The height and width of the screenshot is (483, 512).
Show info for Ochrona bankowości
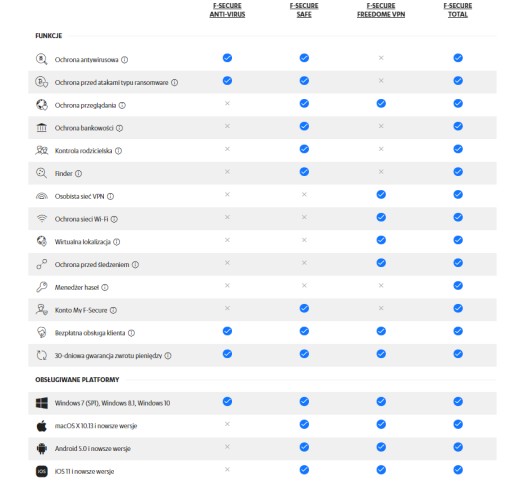[x=119, y=128]
